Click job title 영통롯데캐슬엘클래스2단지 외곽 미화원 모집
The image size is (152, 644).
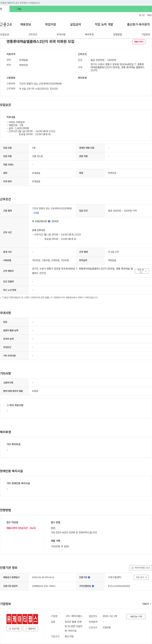40,42
